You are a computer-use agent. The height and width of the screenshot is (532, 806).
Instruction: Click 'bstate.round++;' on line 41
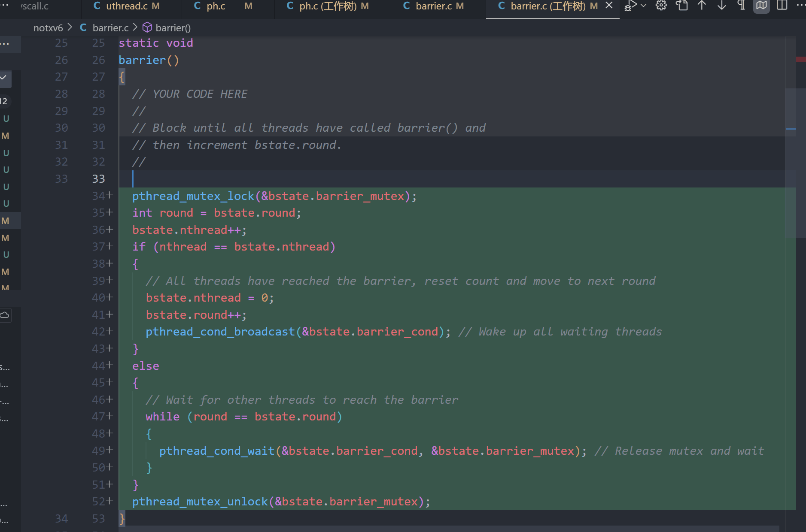click(x=196, y=315)
